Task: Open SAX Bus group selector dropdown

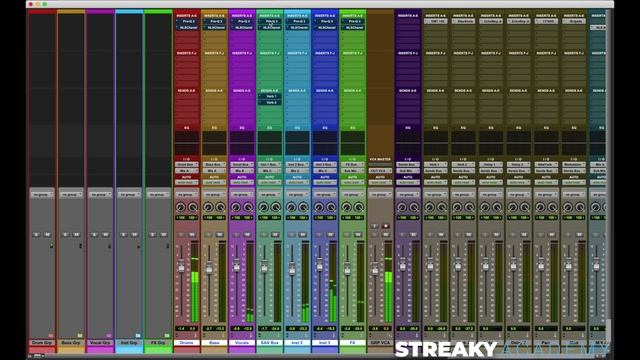Action: click(270, 195)
